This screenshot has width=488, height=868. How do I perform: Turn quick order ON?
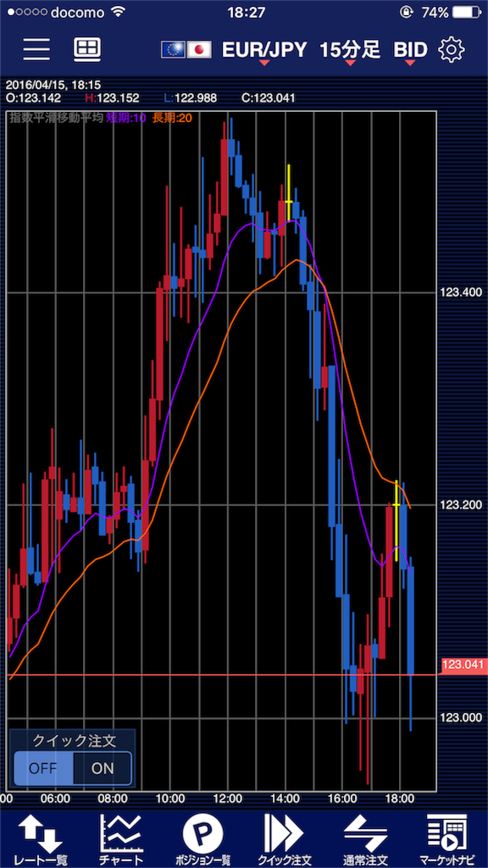[x=103, y=768]
